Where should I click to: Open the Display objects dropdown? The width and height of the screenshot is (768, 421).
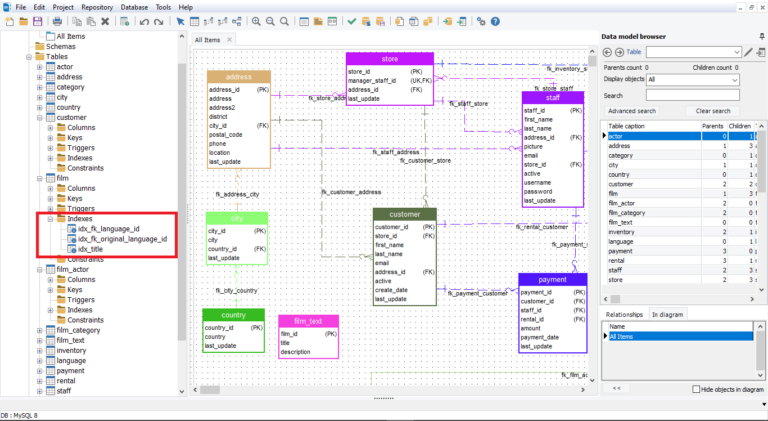coord(692,79)
